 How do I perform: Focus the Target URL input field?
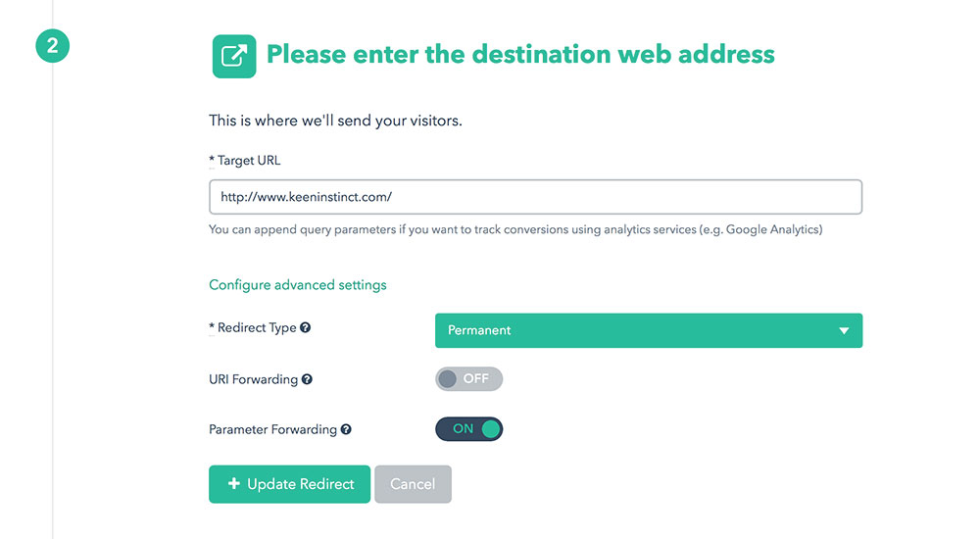pos(535,197)
